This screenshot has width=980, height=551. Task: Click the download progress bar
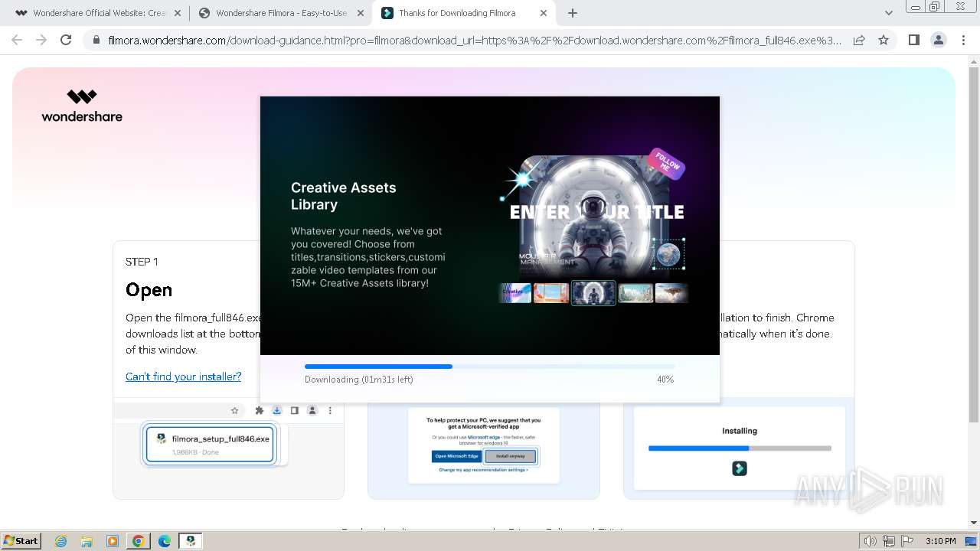coord(489,367)
